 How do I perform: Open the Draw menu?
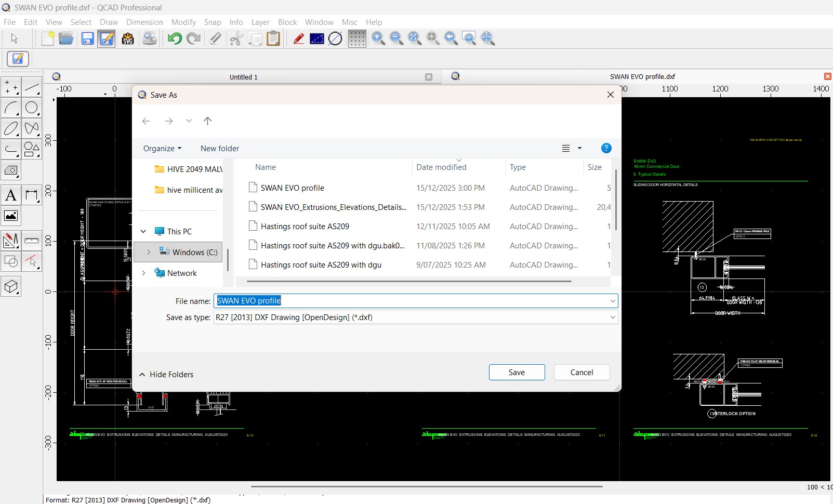click(x=109, y=22)
